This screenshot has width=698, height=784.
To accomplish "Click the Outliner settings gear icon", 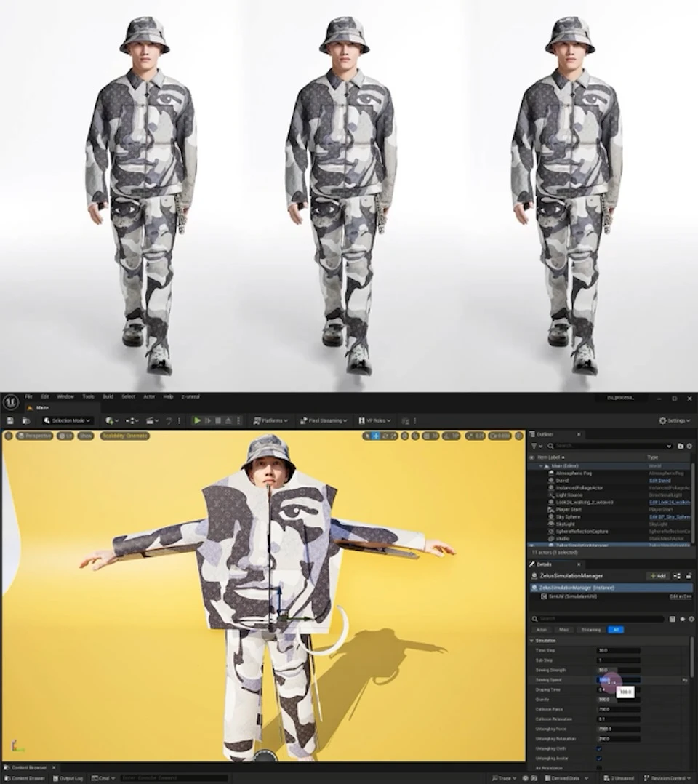I will [x=689, y=446].
